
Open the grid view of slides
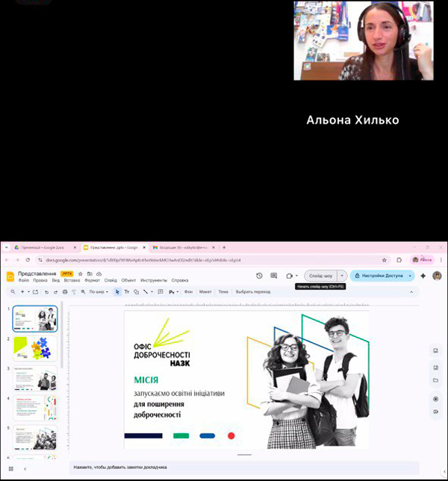(10, 468)
